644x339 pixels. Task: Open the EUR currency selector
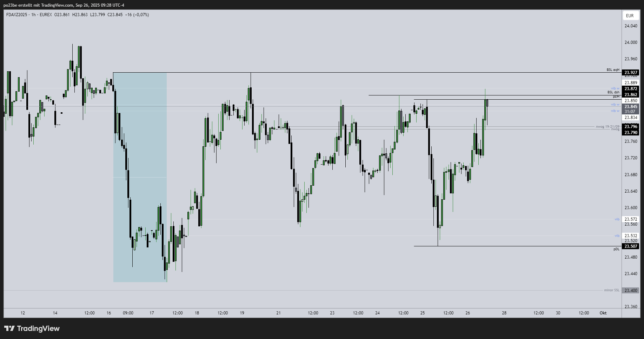pos(630,15)
